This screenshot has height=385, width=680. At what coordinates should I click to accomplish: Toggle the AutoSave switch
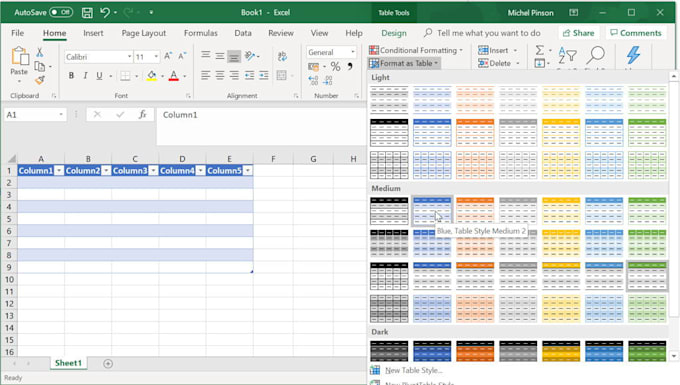pyautogui.click(x=61, y=12)
